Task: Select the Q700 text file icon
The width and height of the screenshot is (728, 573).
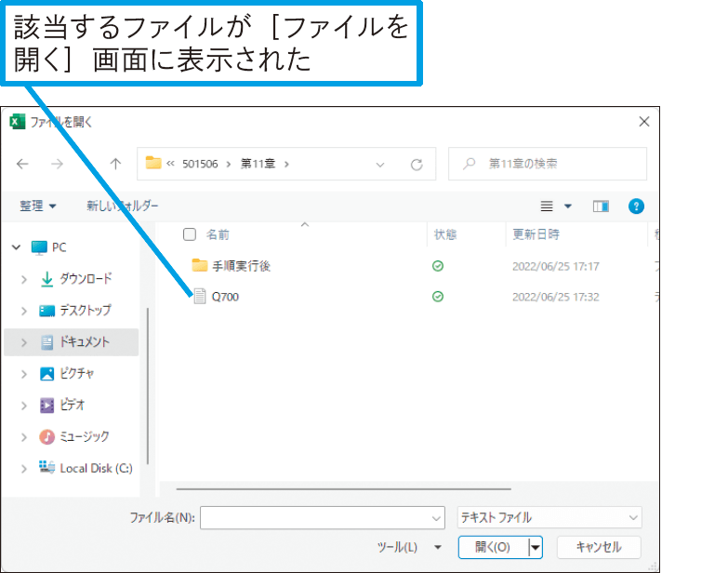Action: pyautogui.click(x=200, y=296)
